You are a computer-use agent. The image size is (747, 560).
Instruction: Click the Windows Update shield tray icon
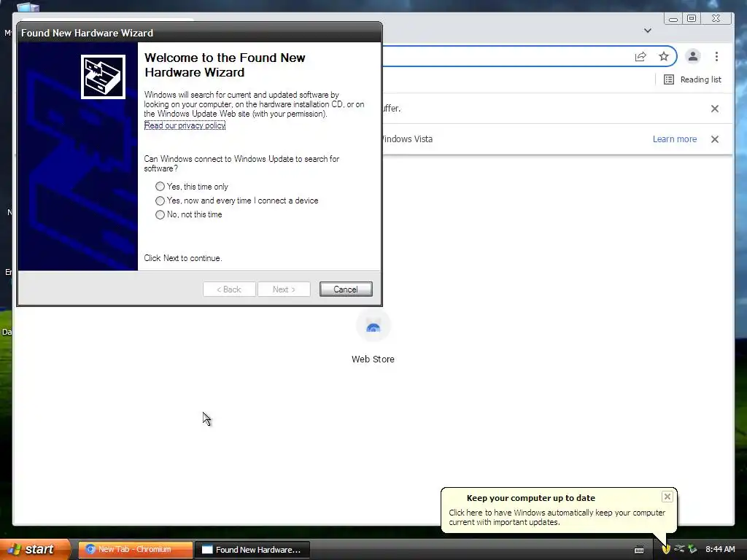[666, 549]
